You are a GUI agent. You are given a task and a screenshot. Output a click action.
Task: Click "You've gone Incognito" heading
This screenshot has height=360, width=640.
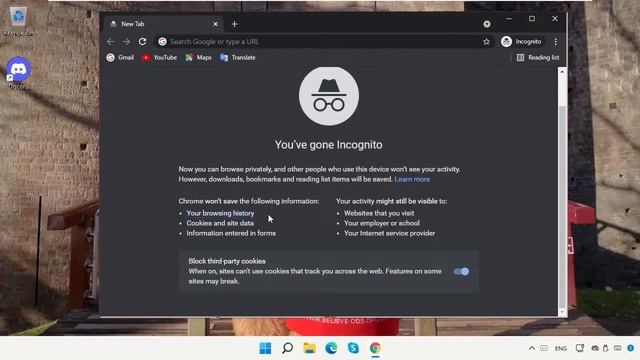(x=329, y=145)
